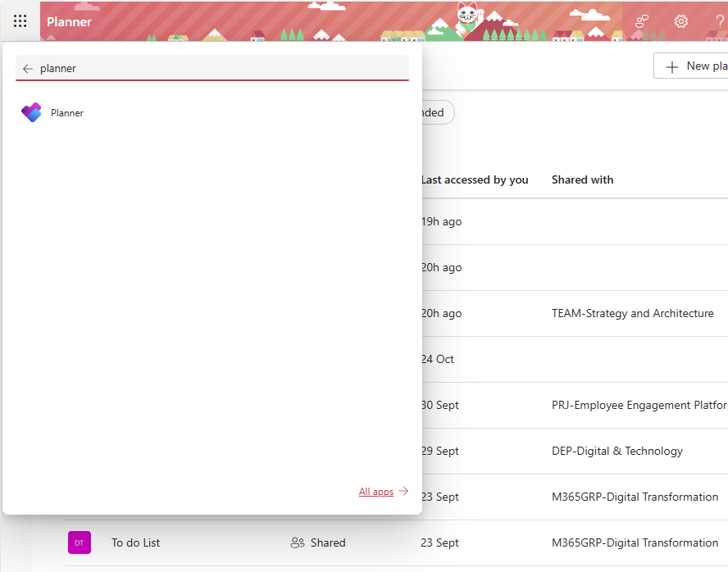
Task: Open the Settings gear icon
Action: [x=680, y=20]
